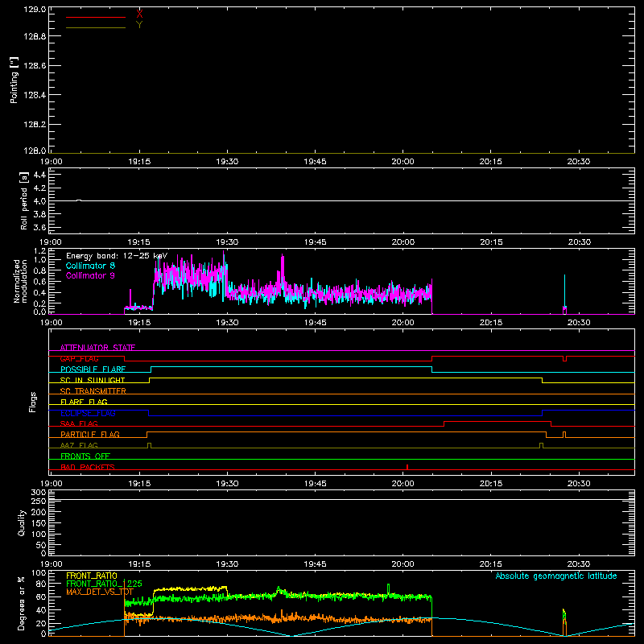The image size is (644, 644).
Task: Click the 128.6 tick on Pointing axis
Action: (35, 66)
